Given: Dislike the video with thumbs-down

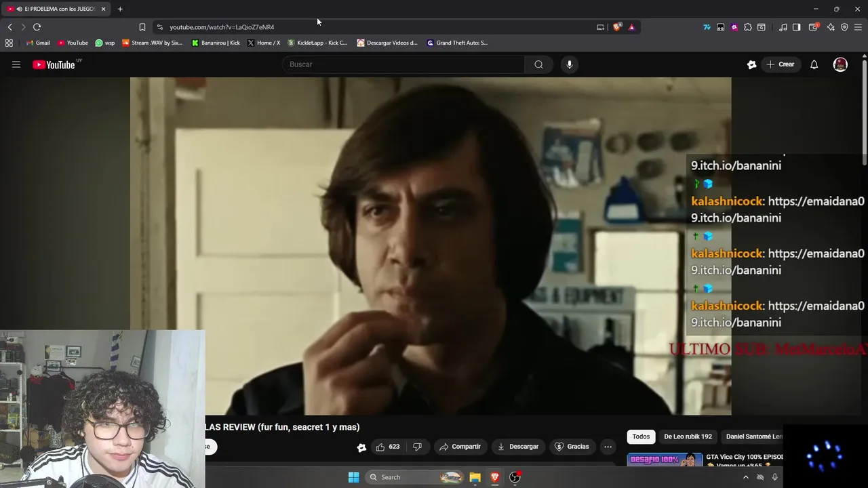Looking at the screenshot, I should point(417,447).
